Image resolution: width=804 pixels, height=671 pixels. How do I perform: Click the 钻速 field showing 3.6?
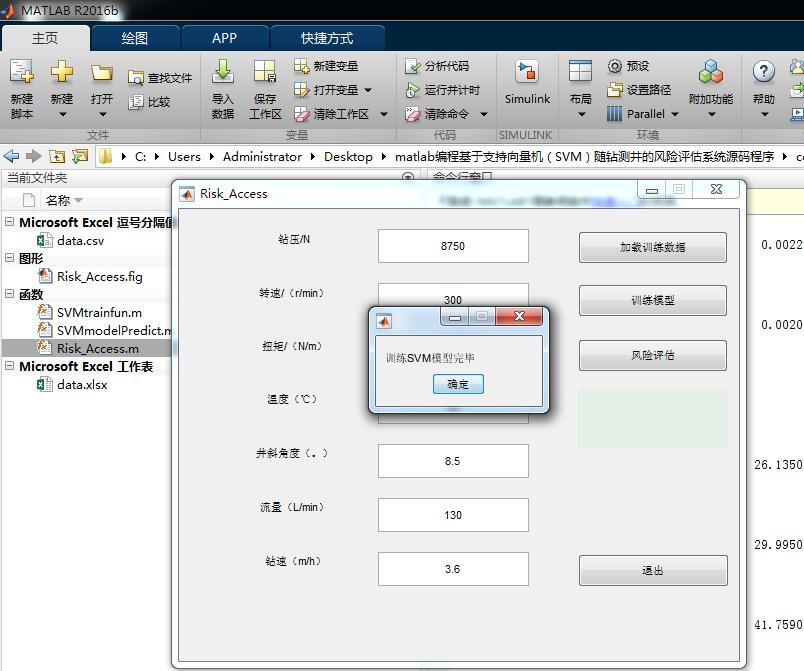[453, 569]
